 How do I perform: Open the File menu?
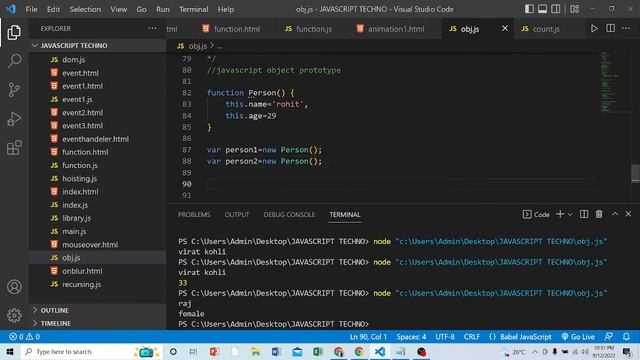[31, 9]
